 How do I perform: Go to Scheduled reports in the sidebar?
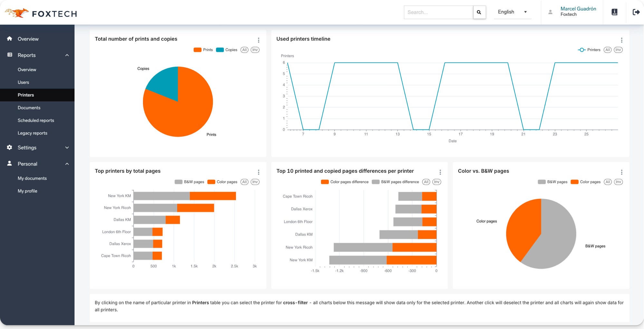(36, 120)
